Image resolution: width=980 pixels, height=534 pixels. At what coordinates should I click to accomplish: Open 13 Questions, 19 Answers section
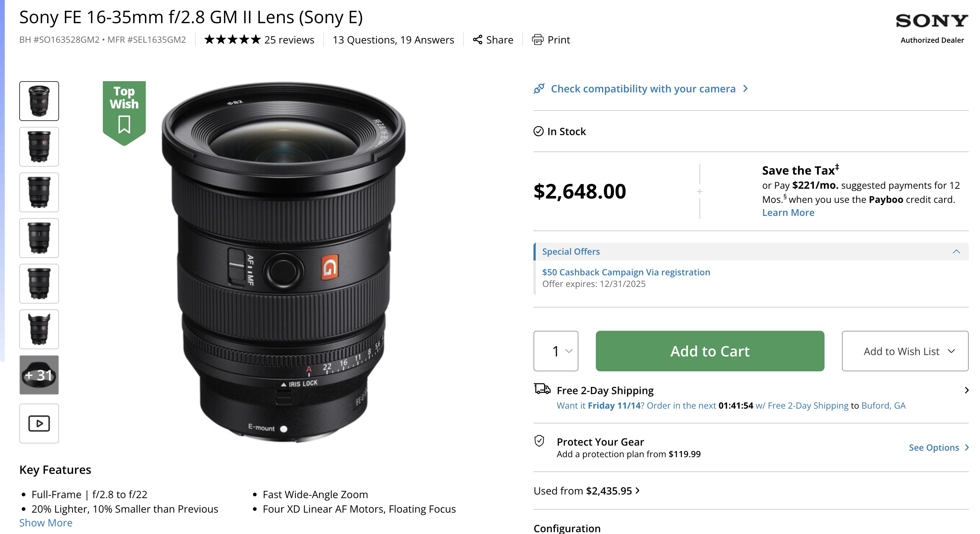click(393, 39)
